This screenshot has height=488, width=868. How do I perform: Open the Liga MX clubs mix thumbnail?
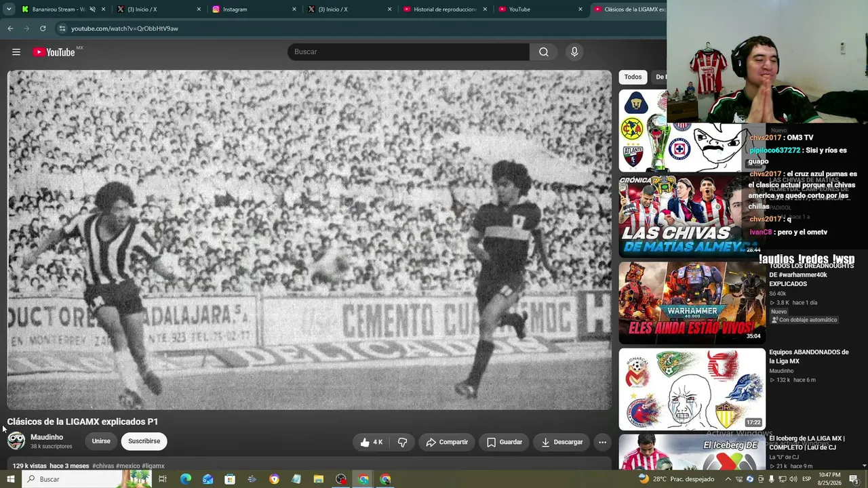pyautogui.click(x=692, y=131)
